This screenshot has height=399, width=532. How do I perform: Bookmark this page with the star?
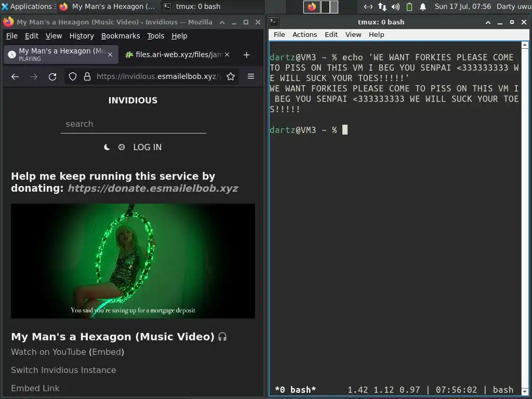click(x=231, y=77)
